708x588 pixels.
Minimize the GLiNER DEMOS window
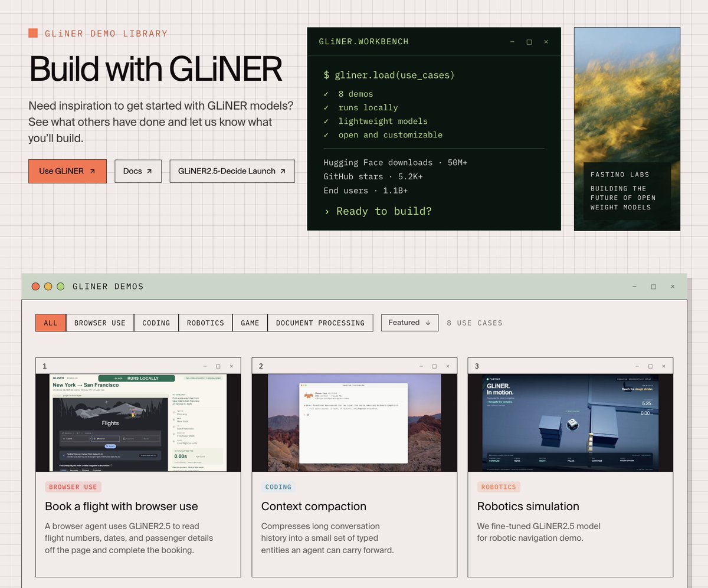(x=634, y=287)
